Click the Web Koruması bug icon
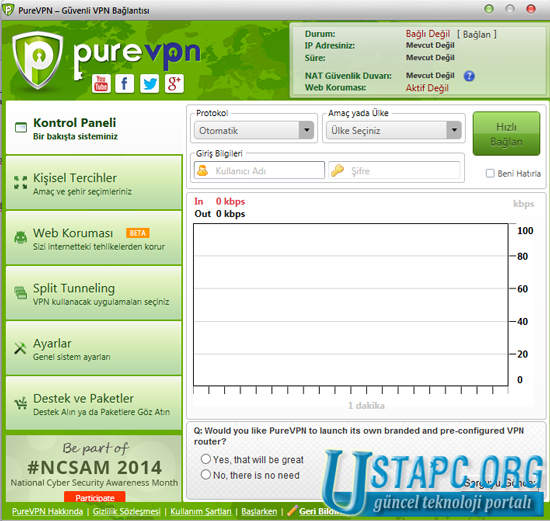Image resolution: width=550 pixels, height=521 pixels. (x=20, y=238)
